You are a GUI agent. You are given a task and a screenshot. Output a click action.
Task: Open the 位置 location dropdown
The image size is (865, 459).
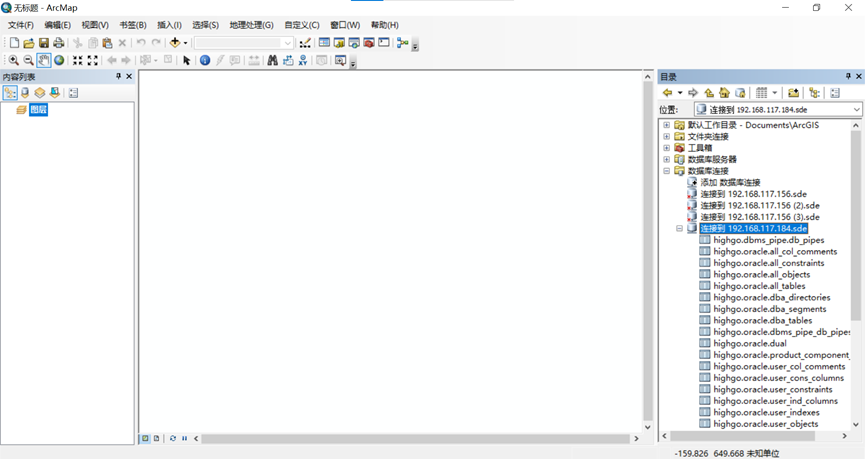[856, 109]
